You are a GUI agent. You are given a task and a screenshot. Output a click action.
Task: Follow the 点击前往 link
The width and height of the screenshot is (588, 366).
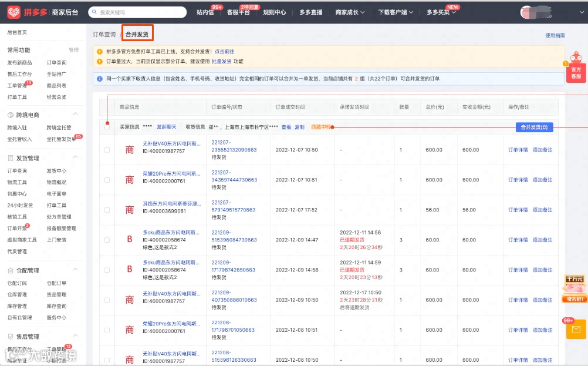(224, 52)
